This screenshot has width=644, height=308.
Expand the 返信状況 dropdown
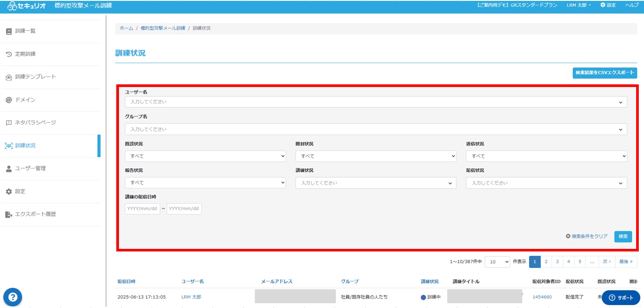[546, 156]
